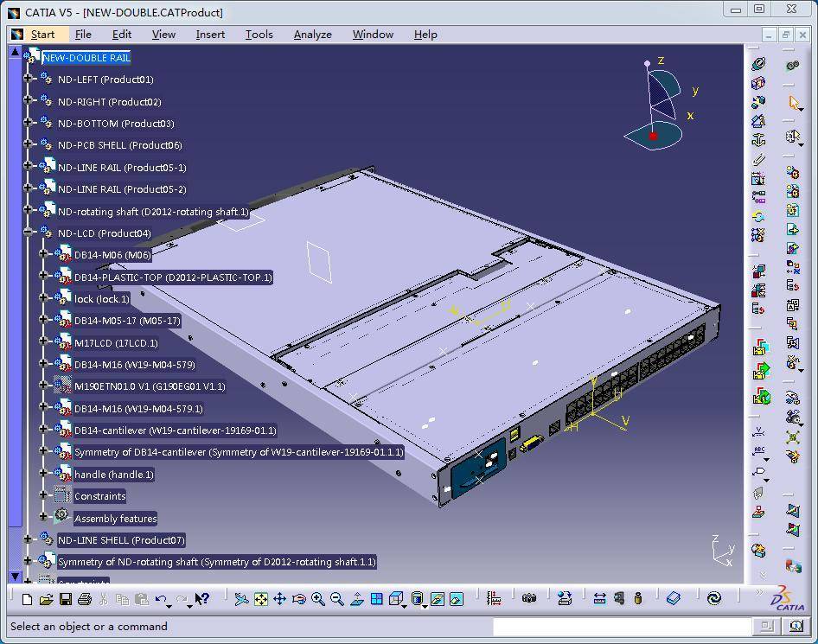The image size is (818, 644).
Task: Click the Undo arrow icon
Action: click(x=162, y=598)
